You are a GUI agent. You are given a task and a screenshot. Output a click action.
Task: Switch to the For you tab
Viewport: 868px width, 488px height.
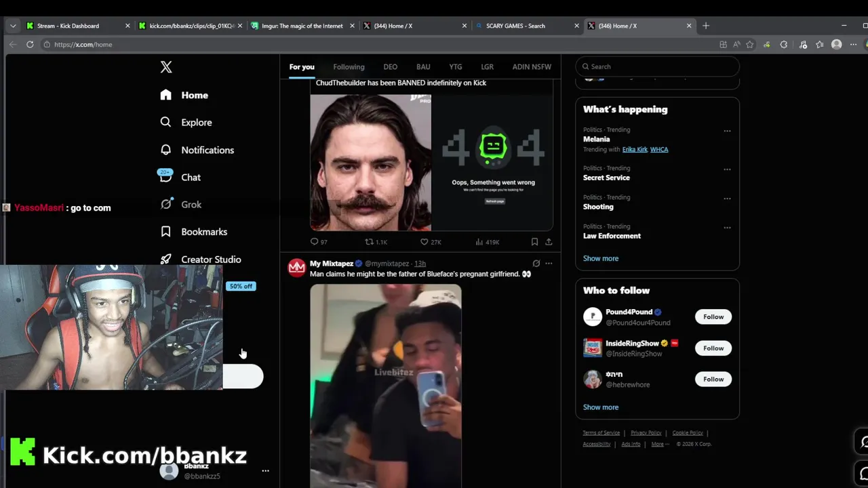coord(302,67)
